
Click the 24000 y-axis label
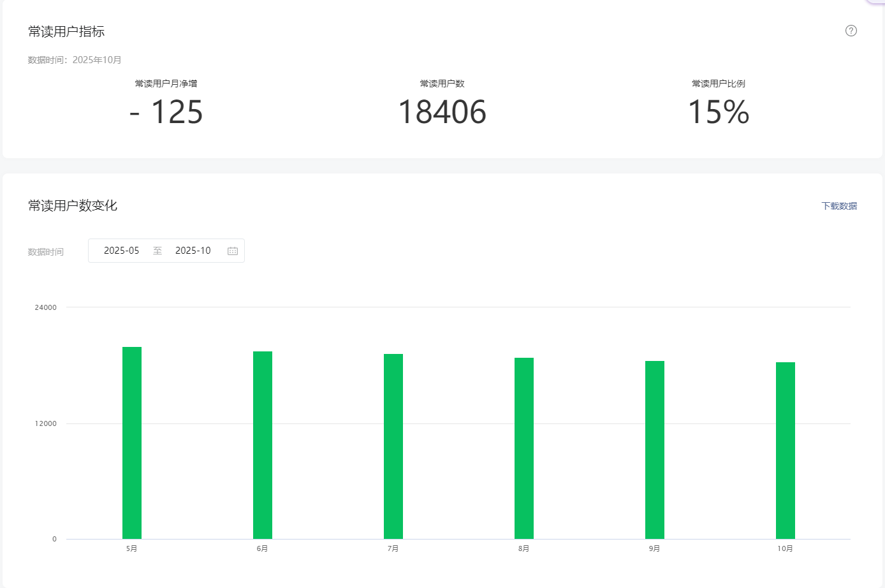pyautogui.click(x=46, y=307)
